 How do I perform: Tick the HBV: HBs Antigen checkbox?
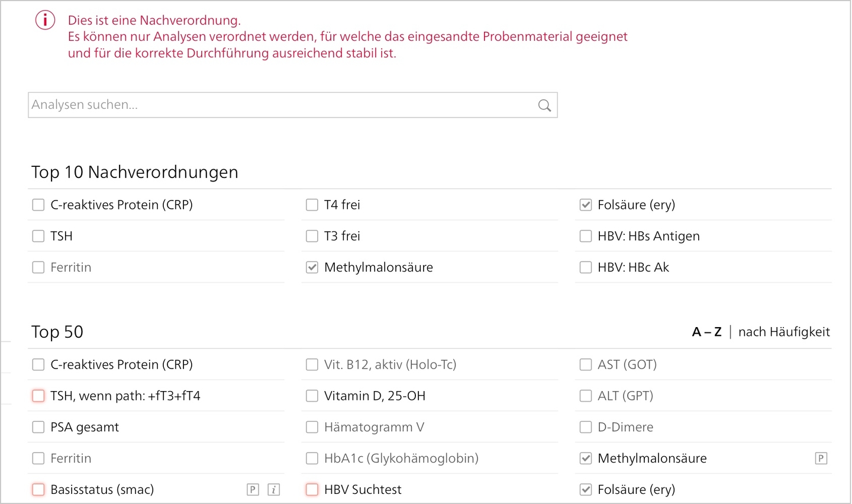tap(586, 236)
